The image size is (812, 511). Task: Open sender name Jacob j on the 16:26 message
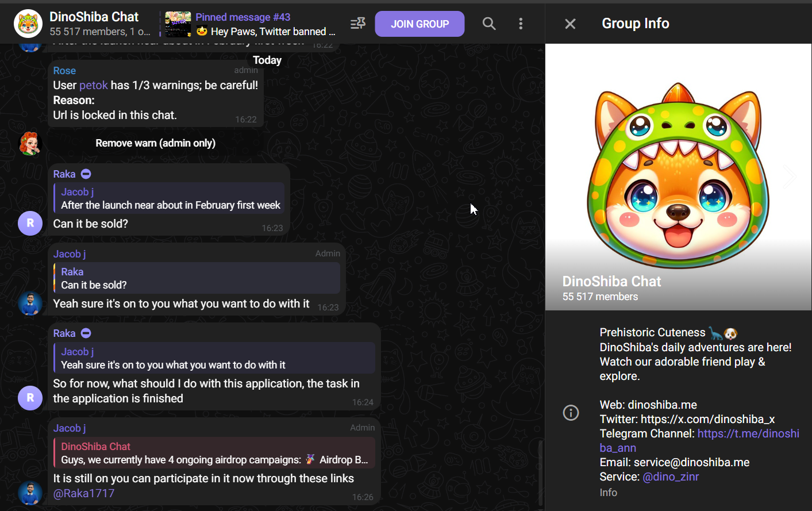click(70, 428)
